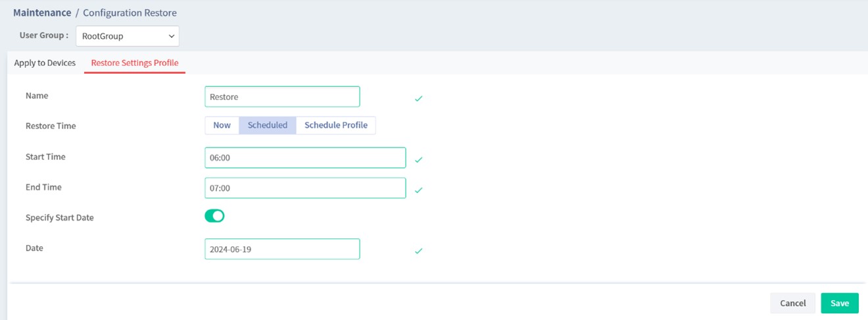Choose the Scheduled restore time option
Viewport: 868px width, 320px height.
click(x=268, y=125)
